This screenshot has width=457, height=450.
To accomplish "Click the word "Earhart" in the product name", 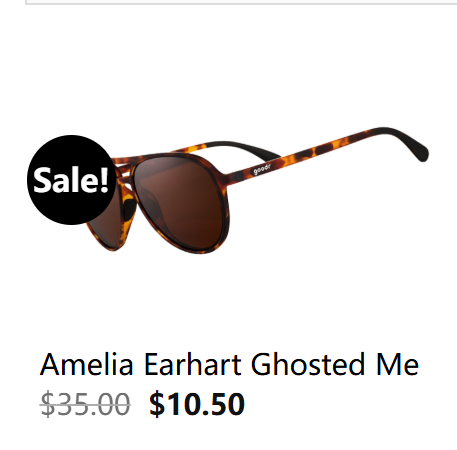I will point(192,364).
